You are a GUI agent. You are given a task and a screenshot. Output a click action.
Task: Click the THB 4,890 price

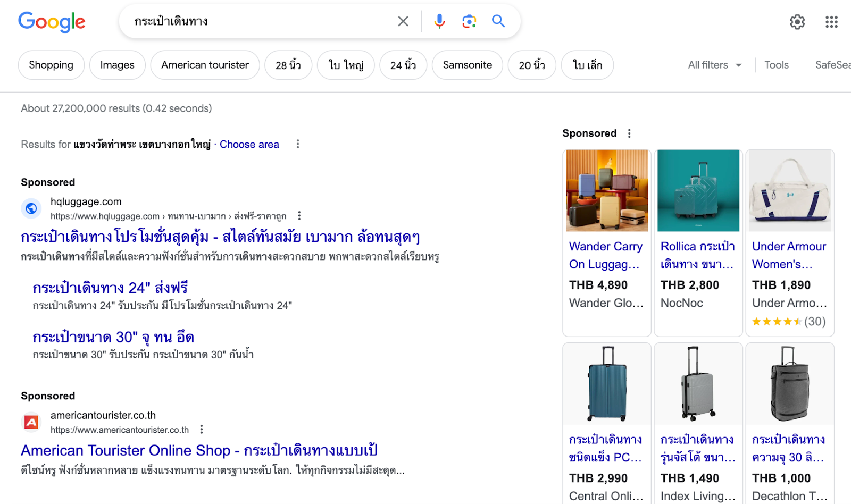pyautogui.click(x=598, y=285)
